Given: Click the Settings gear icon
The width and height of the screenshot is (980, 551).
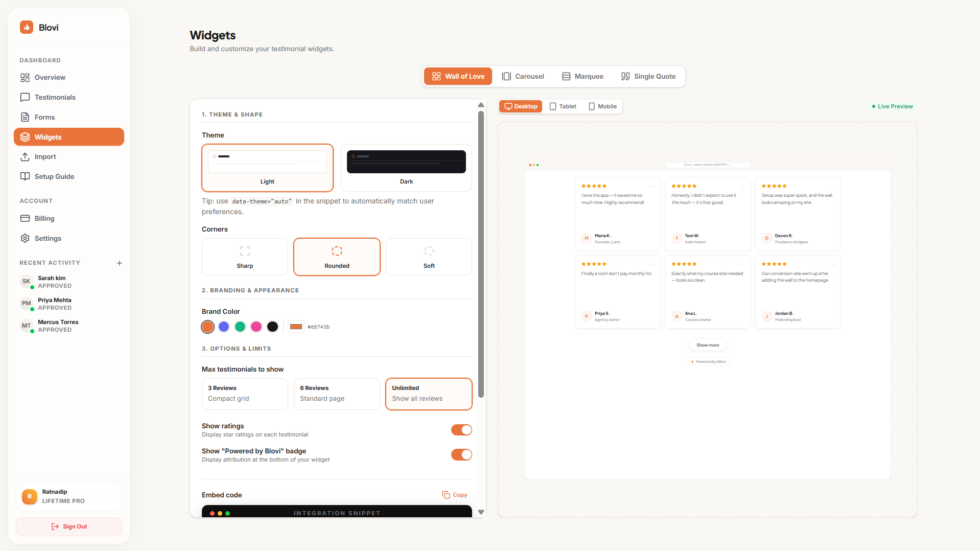Looking at the screenshot, I should coord(25,238).
